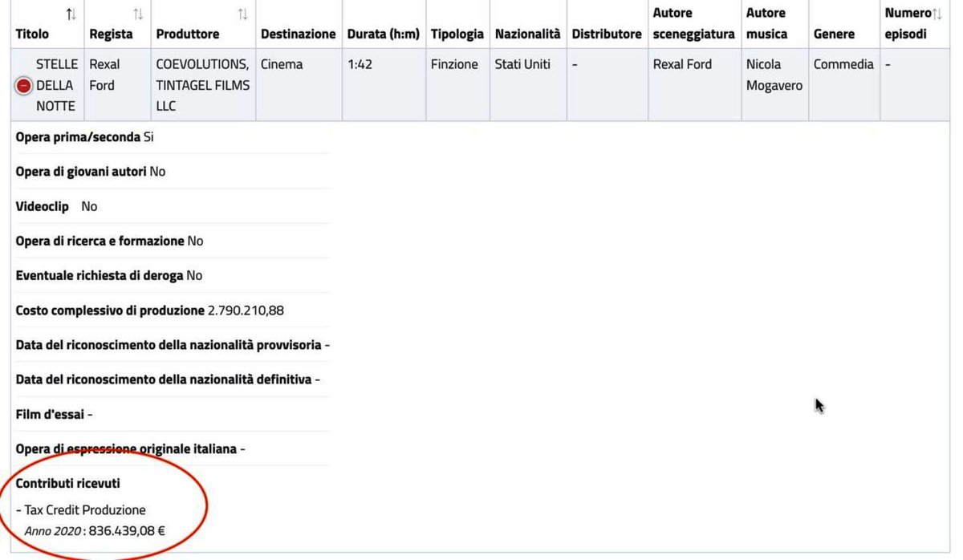Click the nazionalità definitiva date line
Viewport: 963px width, 560px height.
[x=169, y=379]
